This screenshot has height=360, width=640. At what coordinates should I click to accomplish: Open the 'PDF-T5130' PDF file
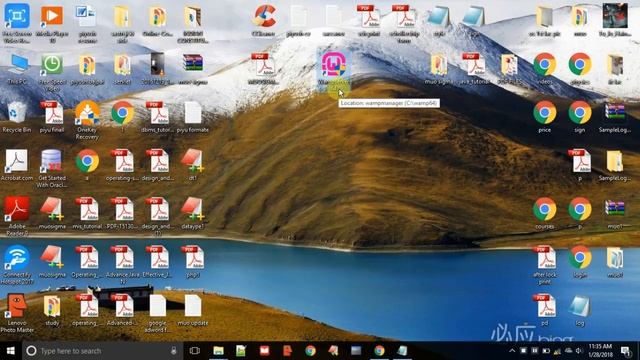click(122, 209)
